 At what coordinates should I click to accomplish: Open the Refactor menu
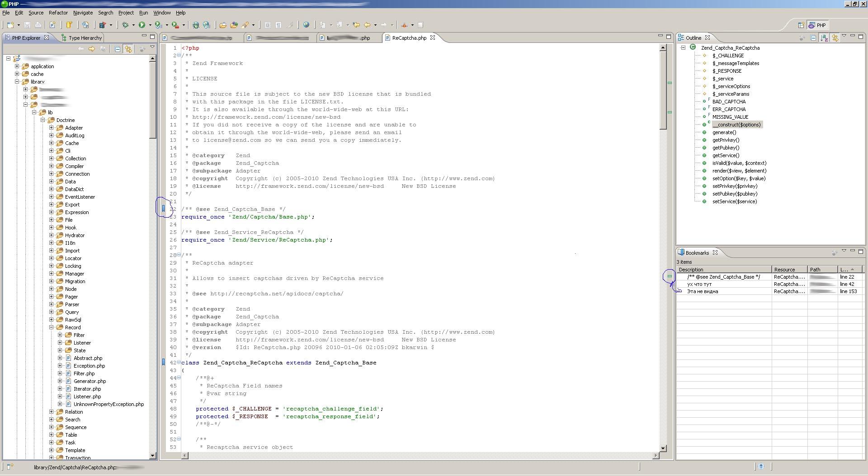(58, 13)
